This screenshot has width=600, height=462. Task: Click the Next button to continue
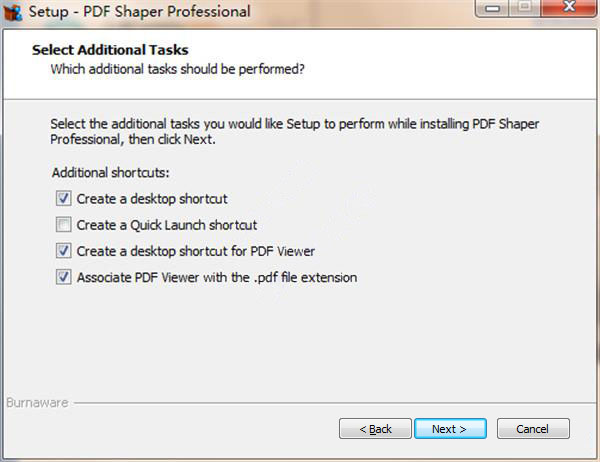point(450,429)
